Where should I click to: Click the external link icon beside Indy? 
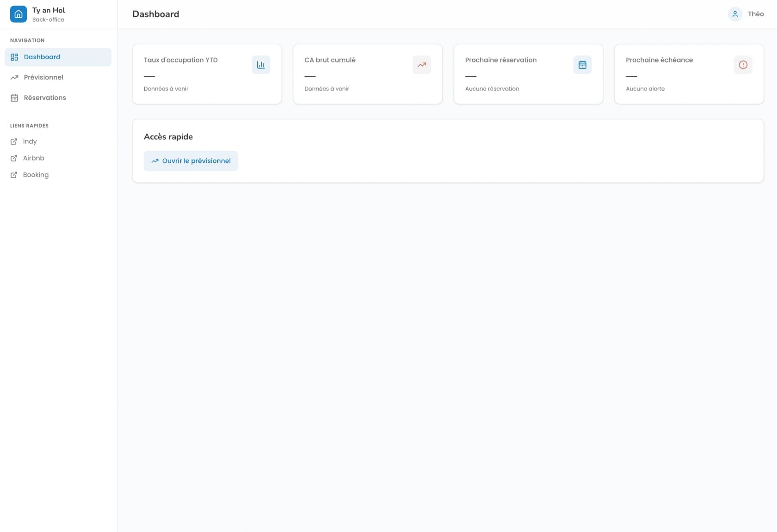pos(14,142)
